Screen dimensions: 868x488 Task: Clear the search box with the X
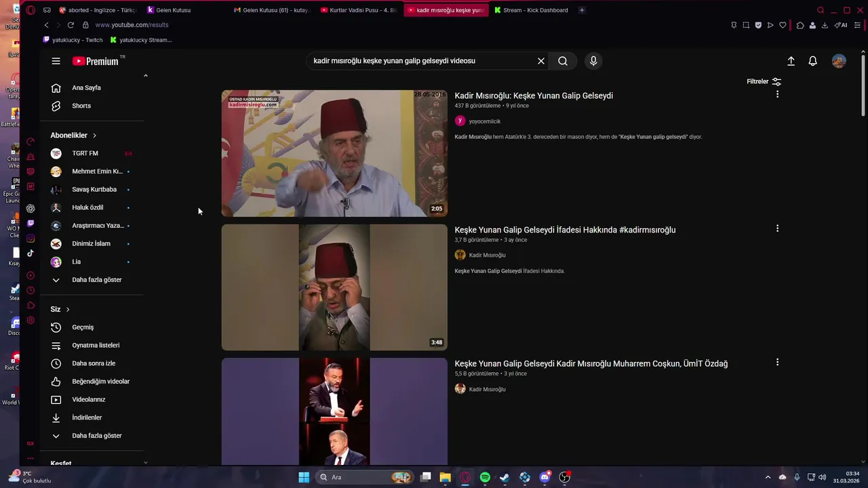[x=541, y=61]
